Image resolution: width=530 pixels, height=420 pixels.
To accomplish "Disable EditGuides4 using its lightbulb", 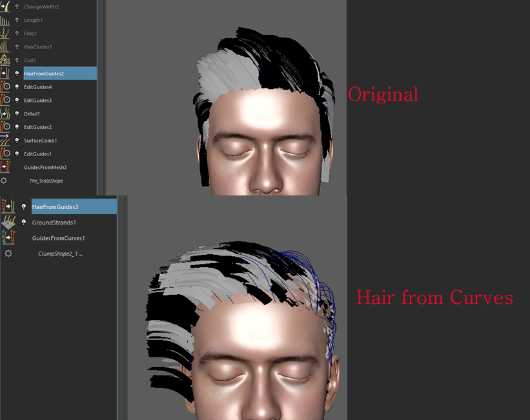I will click(x=16, y=86).
